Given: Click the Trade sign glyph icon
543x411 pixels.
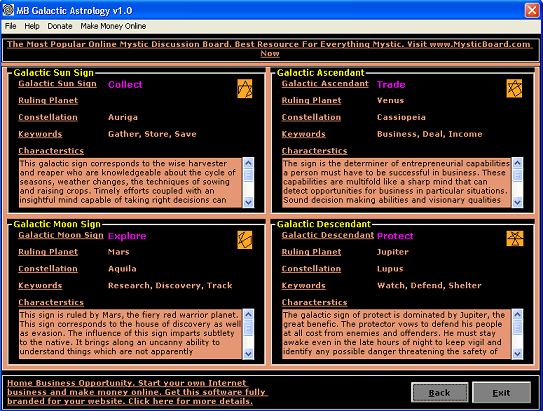Looking at the screenshot, I should click(514, 89).
